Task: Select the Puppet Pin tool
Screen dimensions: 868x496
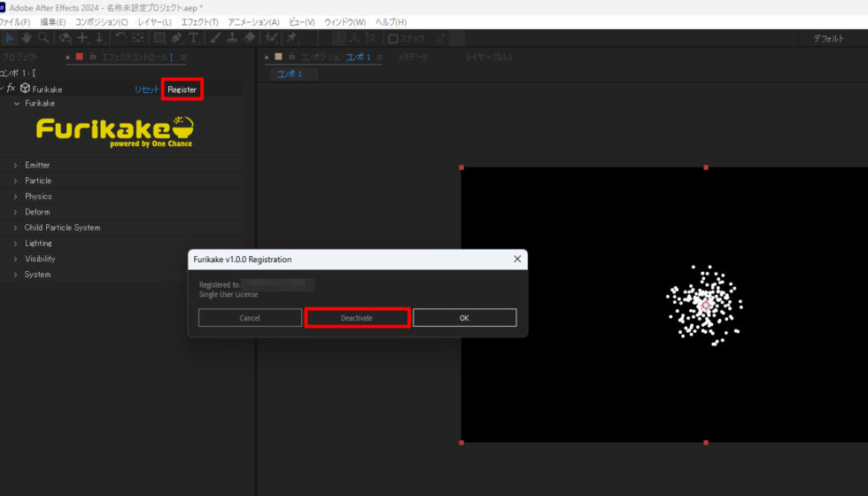Action: click(291, 37)
